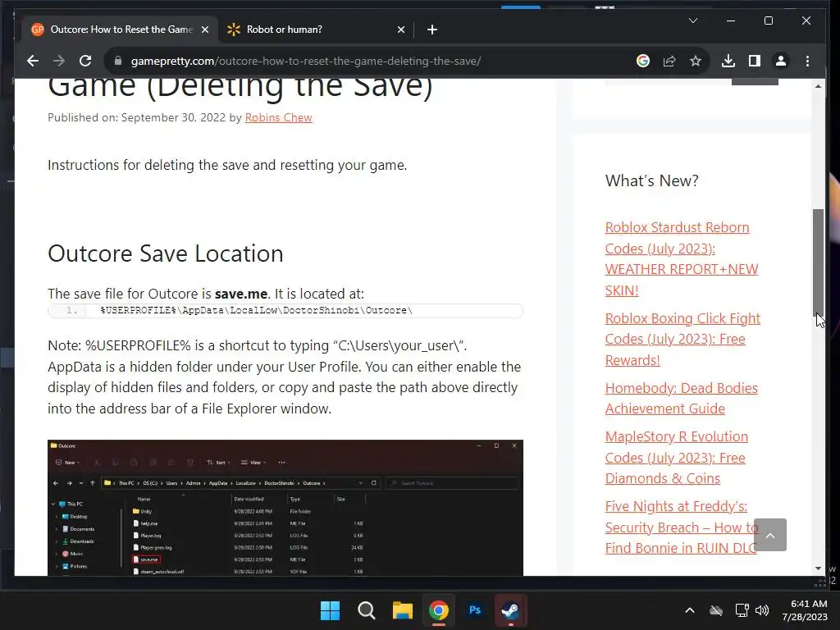Image resolution: width=840 pixels, height=630 pixels.
Task: Click the What's New heading
Action: coord(652,180)
